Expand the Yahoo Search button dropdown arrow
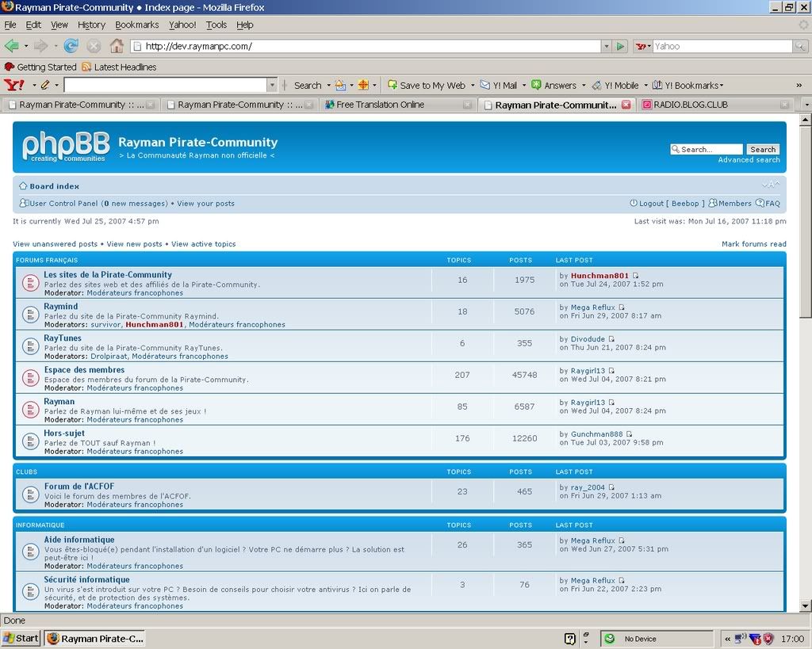Viewport: 812px width, 649px height. (x=328, y=86)
